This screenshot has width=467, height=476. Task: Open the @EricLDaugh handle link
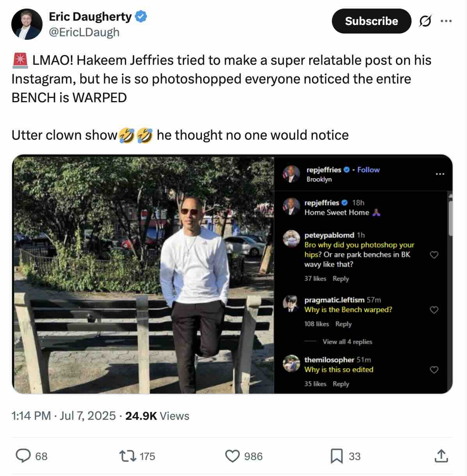point(84,32)
